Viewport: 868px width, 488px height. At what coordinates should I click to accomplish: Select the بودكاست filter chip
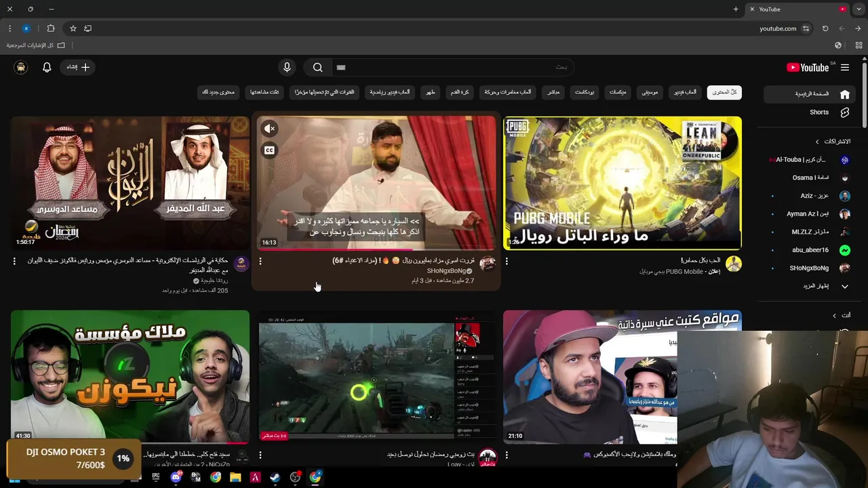coord(585,92)
